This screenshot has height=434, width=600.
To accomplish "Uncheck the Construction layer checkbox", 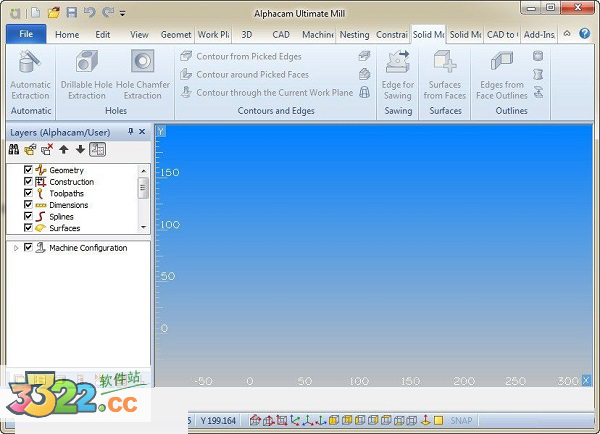I will point(28,181).
